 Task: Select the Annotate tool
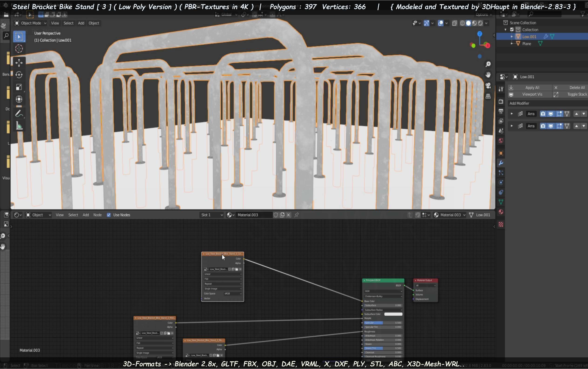(x=19, y=114)
